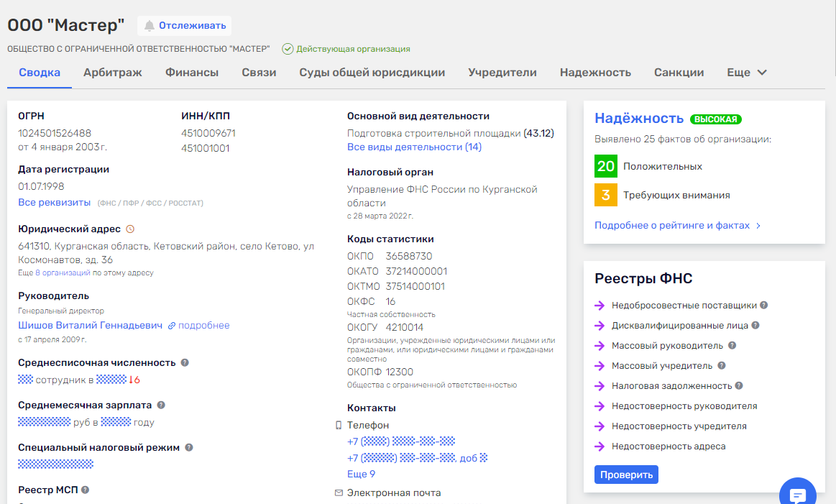Click the second hidden phone number with доб

tap(418, 458)
